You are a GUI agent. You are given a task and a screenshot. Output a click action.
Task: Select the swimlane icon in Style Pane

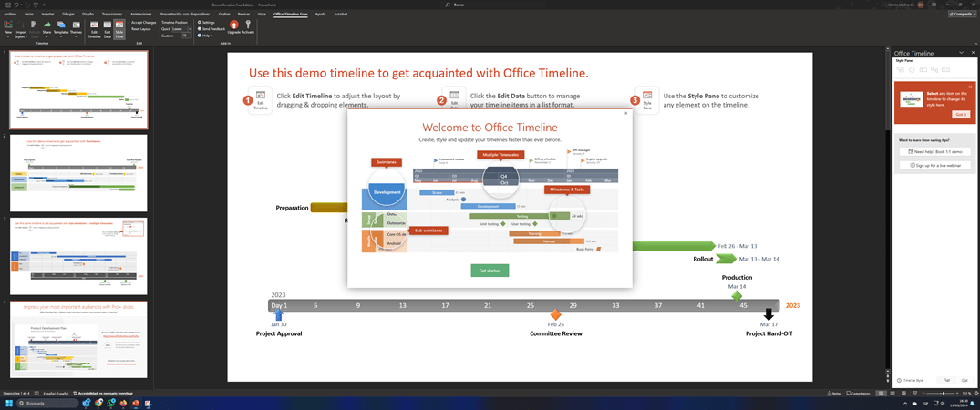922,69
